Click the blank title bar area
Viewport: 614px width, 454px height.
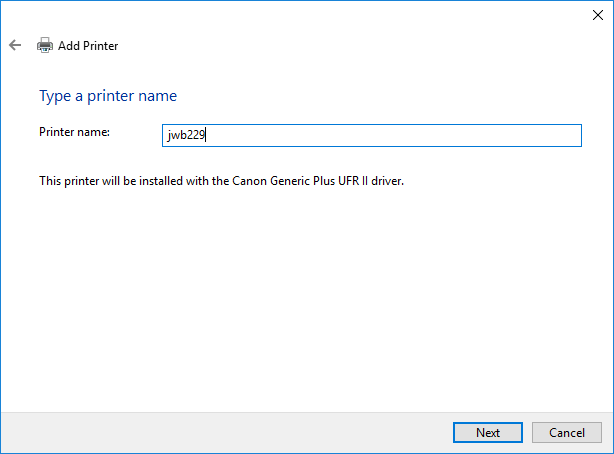300,14
